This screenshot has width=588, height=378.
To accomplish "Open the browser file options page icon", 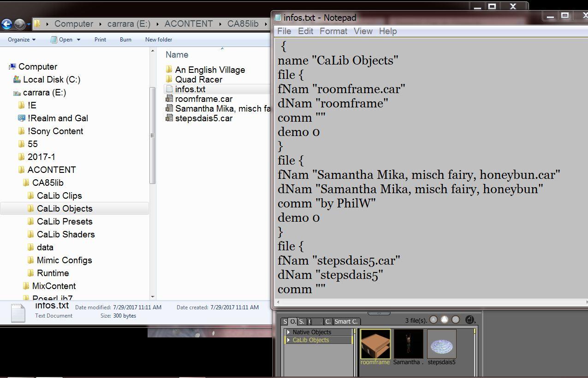I will 469,319.
